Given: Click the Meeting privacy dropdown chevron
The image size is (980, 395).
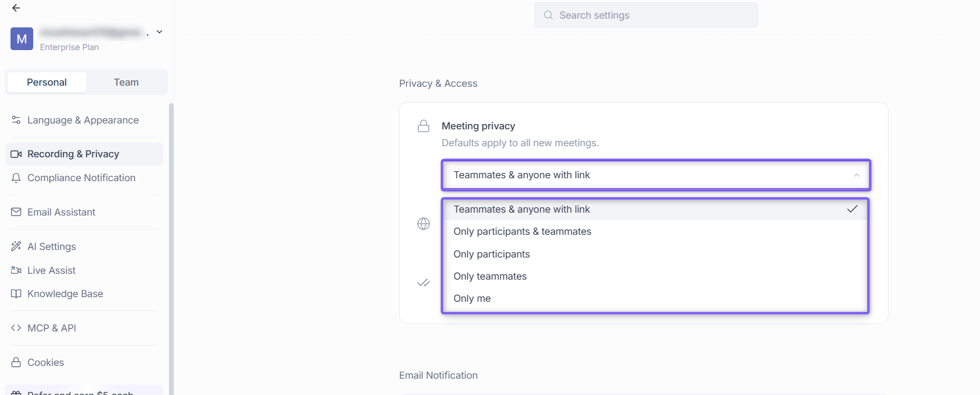Looking at the screenshot, I should (x=856, y=175).
